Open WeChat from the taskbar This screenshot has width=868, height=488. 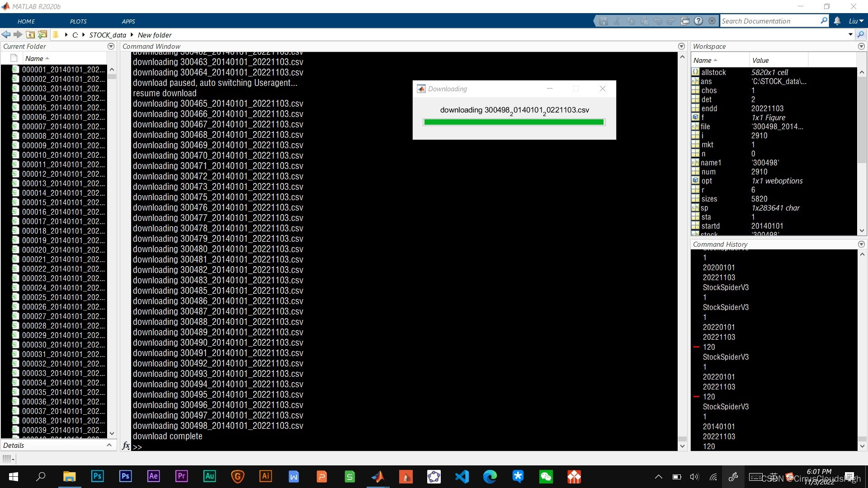point(546,477)
